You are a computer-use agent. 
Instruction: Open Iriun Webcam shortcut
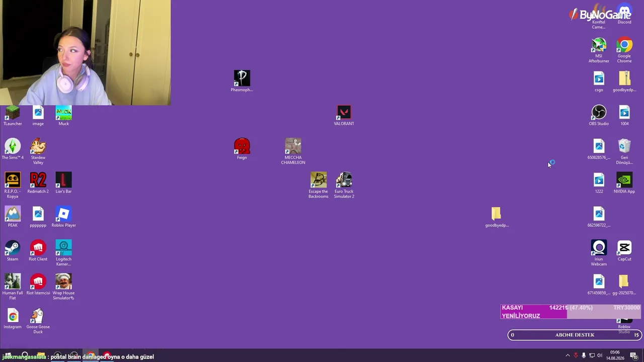[599, 248]
